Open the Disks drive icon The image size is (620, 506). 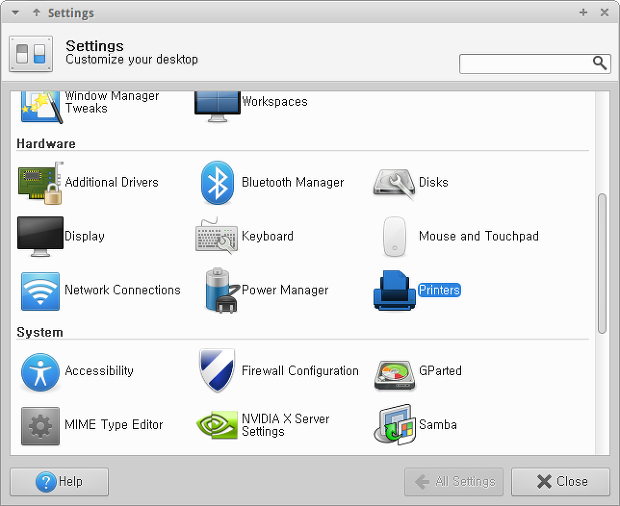click(x=394, y=183)
